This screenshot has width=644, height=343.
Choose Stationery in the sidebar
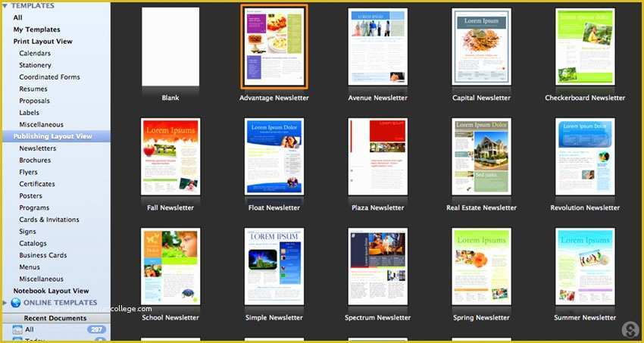pyautogui.click(x=35, y=65)
